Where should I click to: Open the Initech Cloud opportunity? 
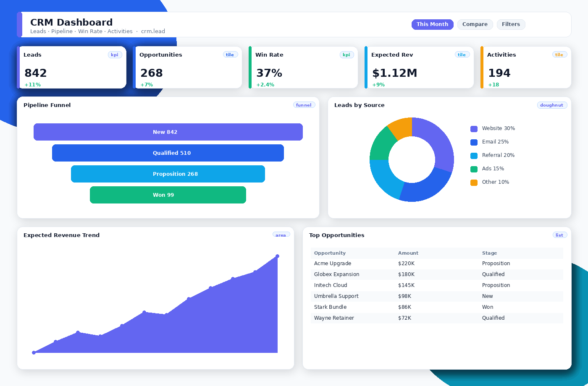pyautogui.click(x=437, y=285)
